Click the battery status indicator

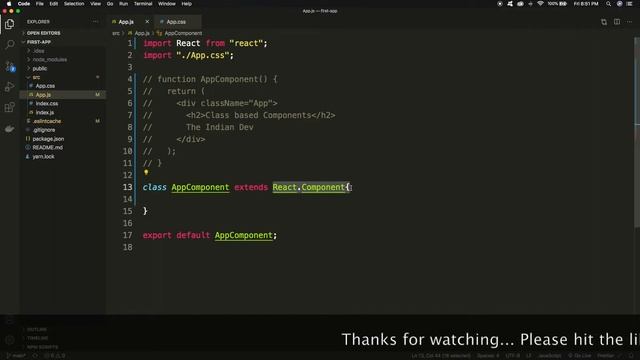point(558,4)
